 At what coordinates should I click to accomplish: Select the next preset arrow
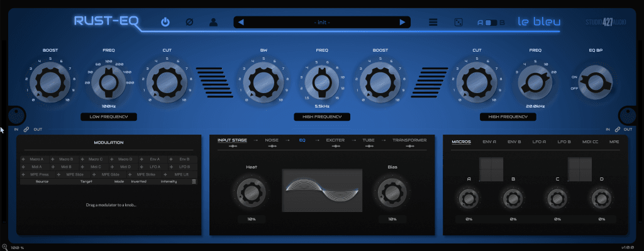tap(402, 22)
